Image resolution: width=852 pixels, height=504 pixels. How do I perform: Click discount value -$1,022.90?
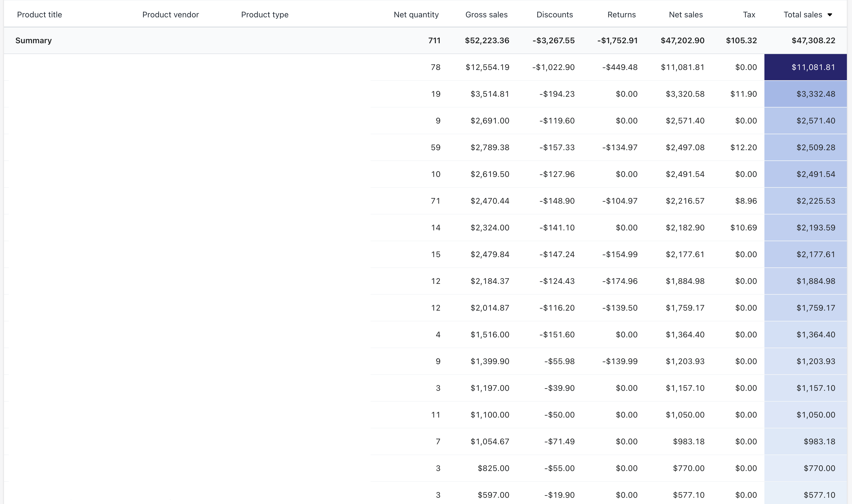point(553,67)
